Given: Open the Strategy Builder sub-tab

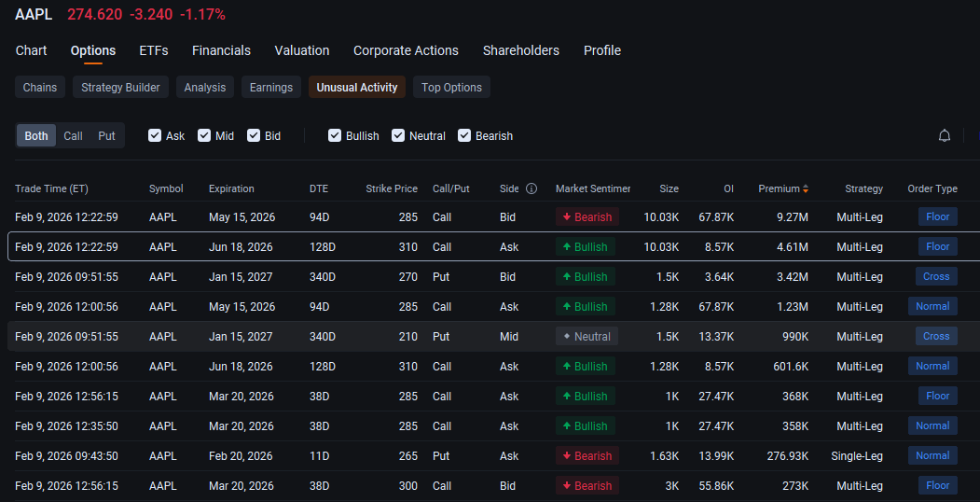Looking at the screenshot, I should click(120, 88).
